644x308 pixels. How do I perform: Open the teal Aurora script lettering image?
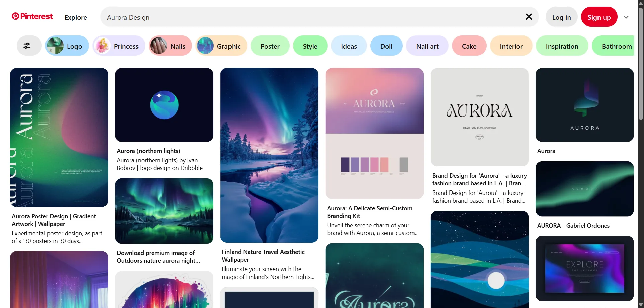pyautogui.click(x=374, y=276)
